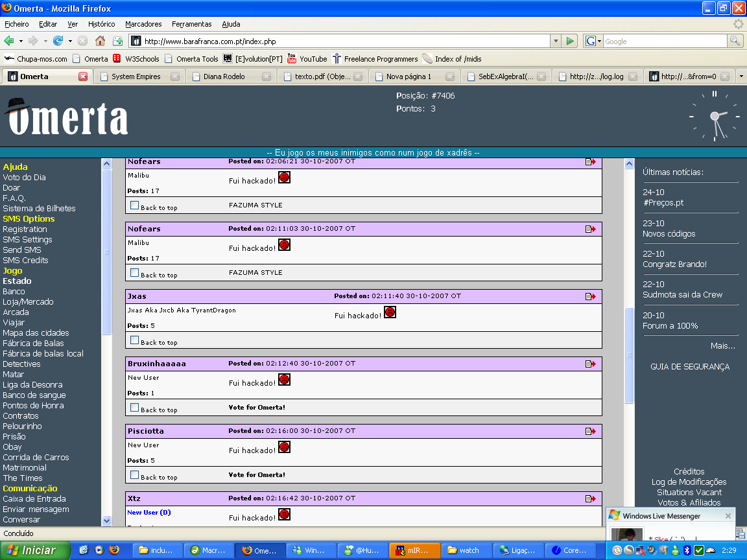
Task: Check the box under Pisciotta post
Action: [135, 475]
